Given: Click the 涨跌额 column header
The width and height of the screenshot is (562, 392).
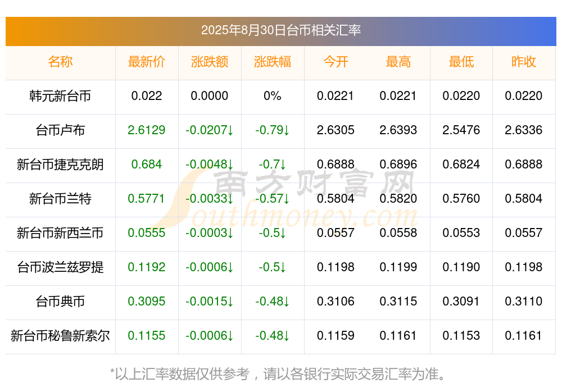Looking at the screenshot, I should coord(210,62).
